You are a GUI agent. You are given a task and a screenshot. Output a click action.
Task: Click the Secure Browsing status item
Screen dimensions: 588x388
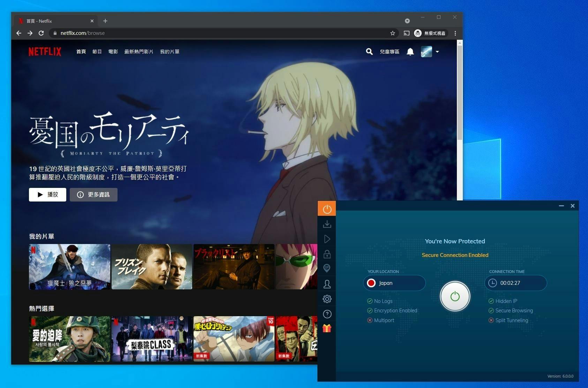pyautogui.click(x=511, y=311)
